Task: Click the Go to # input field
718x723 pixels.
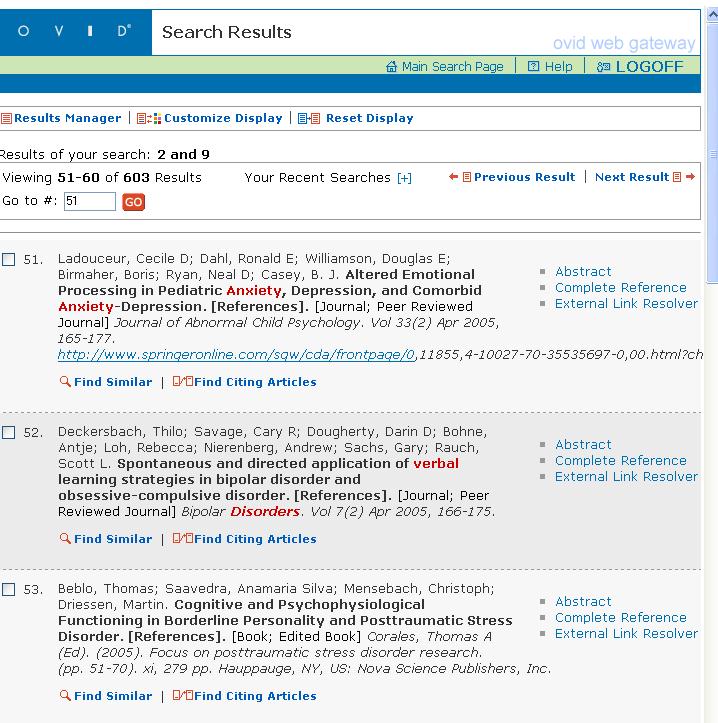Action: (89, 201)
